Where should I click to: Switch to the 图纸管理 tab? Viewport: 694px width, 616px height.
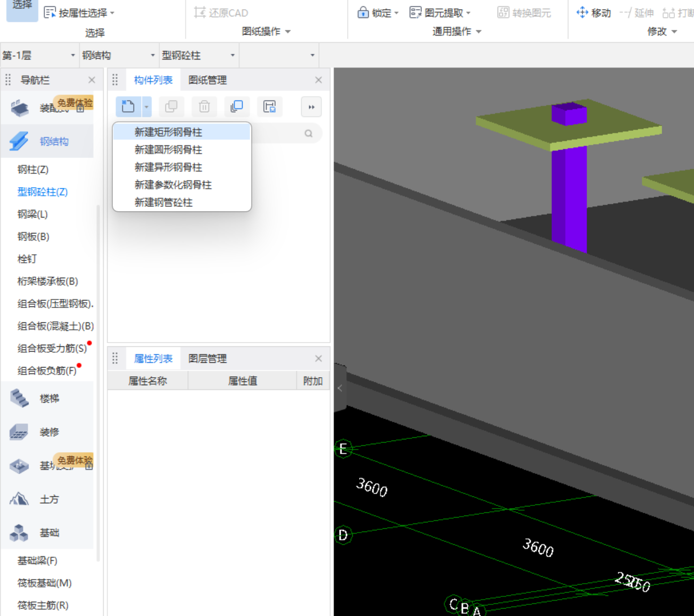208,80
